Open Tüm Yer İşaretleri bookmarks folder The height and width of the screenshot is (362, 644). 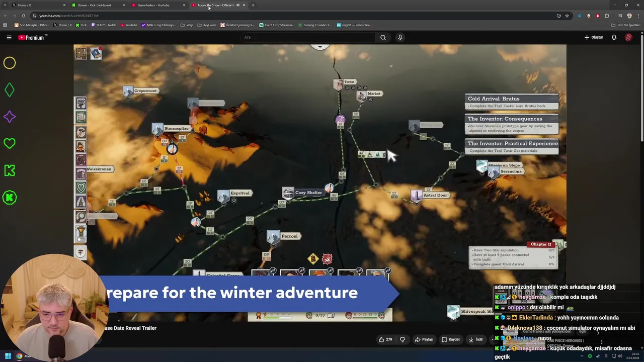[x=625, y=25]
